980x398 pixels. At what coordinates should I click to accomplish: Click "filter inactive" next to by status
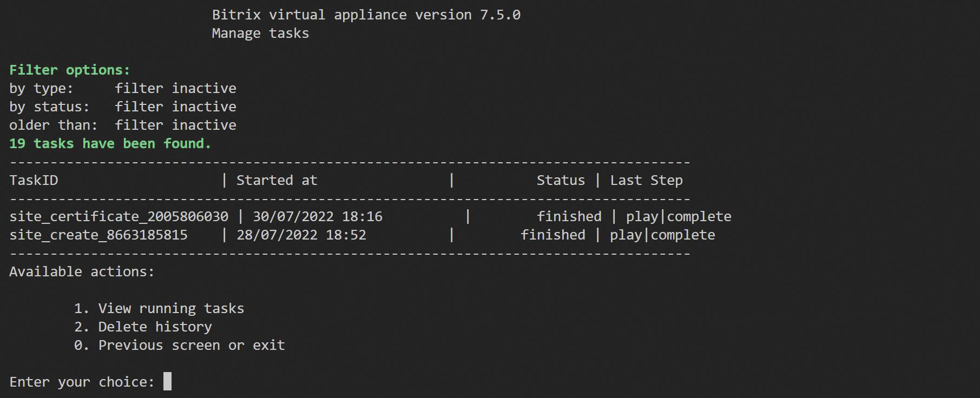point(175,107)
